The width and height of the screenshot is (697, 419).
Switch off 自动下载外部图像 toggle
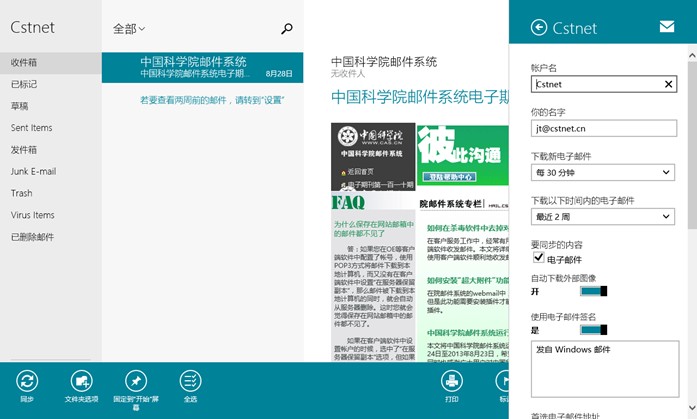593,291
